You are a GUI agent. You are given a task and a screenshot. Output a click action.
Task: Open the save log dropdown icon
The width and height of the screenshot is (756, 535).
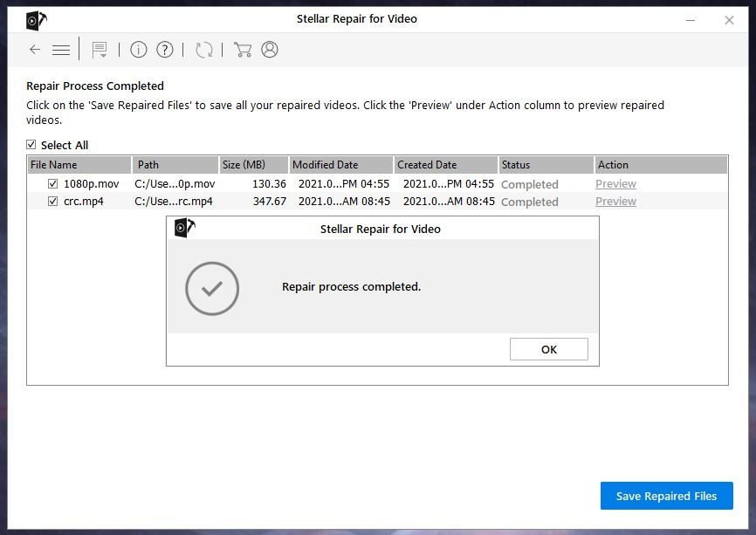100,50
